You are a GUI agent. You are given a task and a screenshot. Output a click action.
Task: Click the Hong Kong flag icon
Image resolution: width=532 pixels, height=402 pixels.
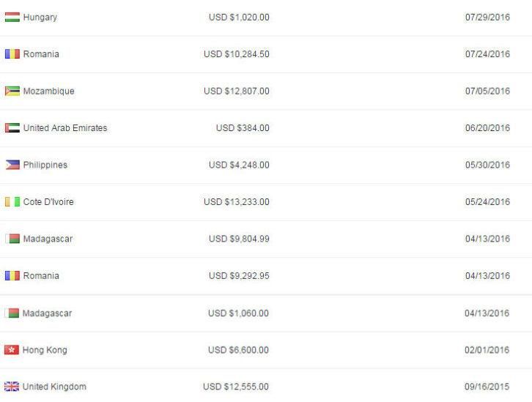coord(12,350)
